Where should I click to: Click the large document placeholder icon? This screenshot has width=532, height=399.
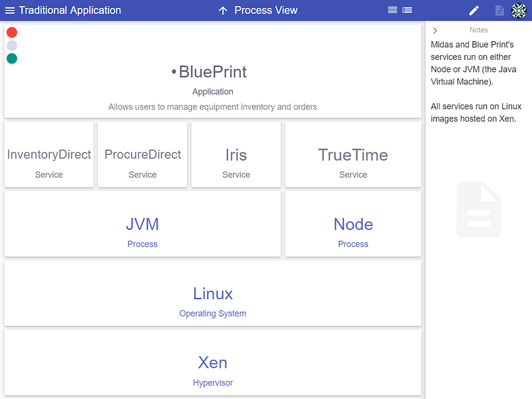[x=479, y=209]
